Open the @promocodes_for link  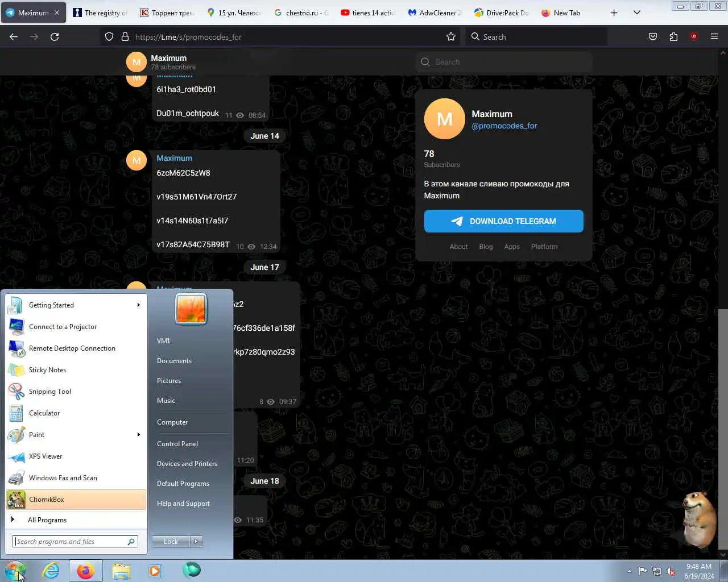[504, 126]
